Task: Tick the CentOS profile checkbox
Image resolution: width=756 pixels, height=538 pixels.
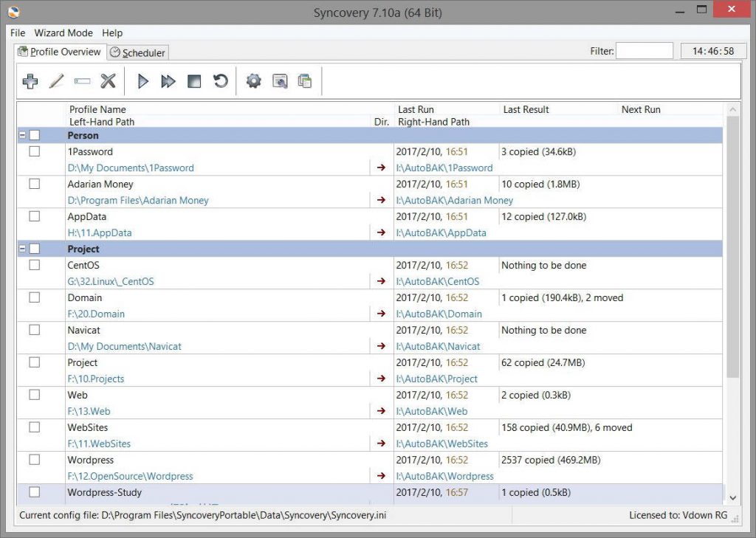Action: coord(34,265)
